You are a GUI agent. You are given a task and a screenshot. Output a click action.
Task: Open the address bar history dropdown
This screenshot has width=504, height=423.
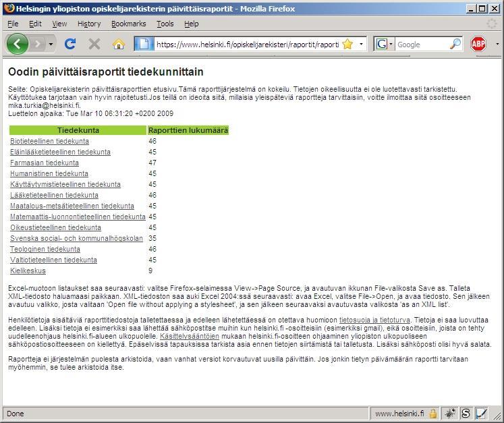point(361,44)
